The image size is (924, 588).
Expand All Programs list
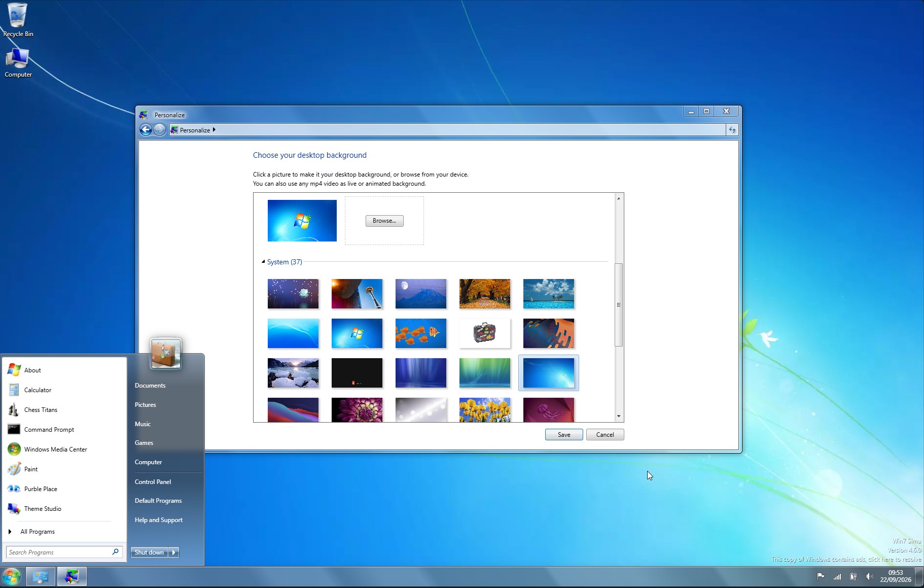point(37,531)
